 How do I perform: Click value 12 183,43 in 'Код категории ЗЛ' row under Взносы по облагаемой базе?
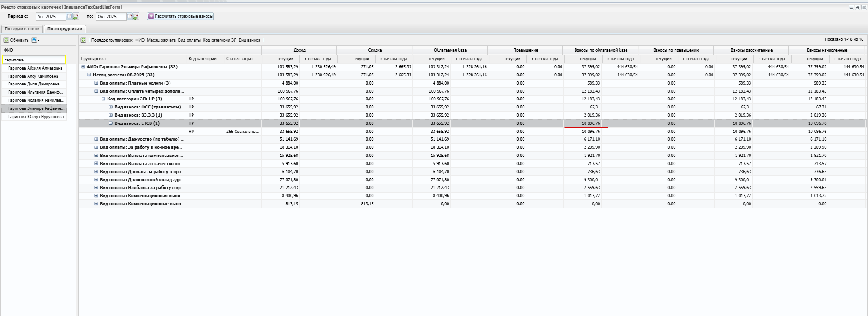tap(591, 99)
